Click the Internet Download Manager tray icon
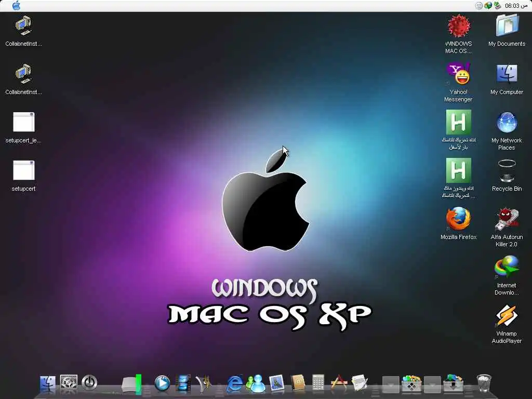Screen dimensions: 532x399 pos(488,5)
